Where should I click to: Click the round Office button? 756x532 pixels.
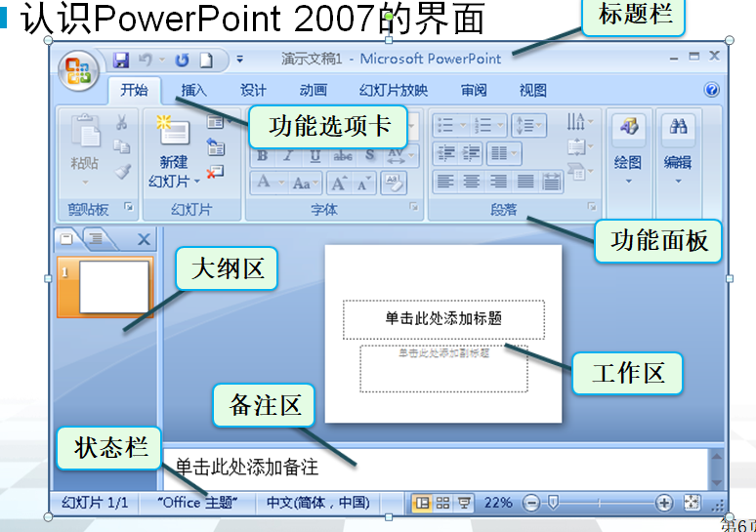click(x=78, y=69)
